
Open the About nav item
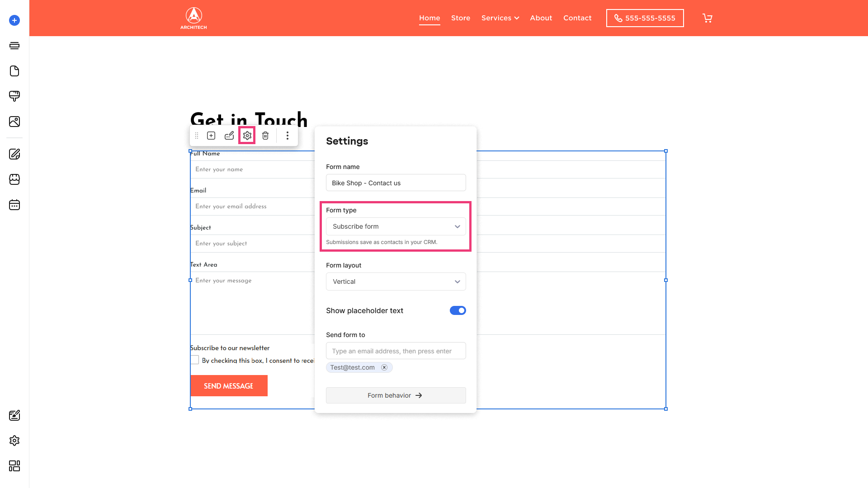point(541,18)
